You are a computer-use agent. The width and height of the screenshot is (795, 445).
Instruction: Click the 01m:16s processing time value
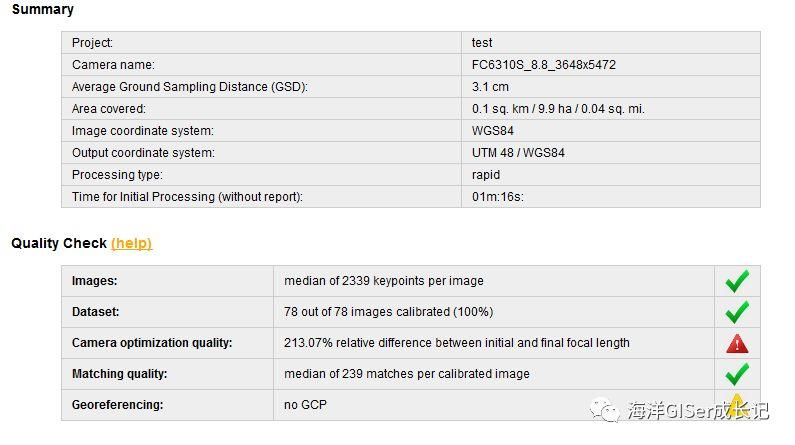(x=498, y=197)
